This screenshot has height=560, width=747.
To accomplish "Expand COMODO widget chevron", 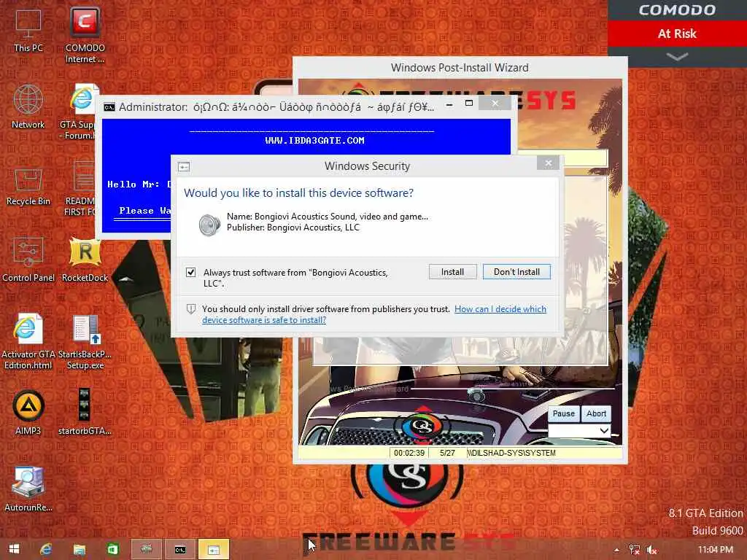I will [x=677, y=57].
